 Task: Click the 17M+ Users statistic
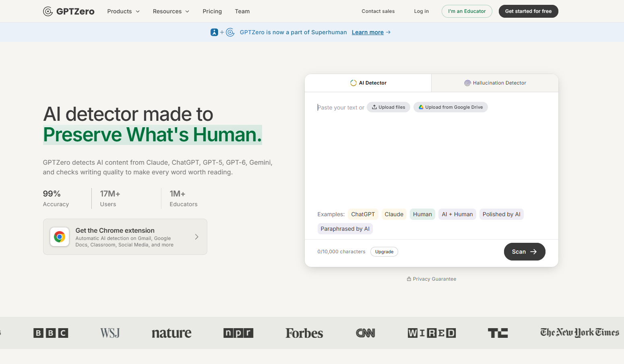click(x=110, y=199)
